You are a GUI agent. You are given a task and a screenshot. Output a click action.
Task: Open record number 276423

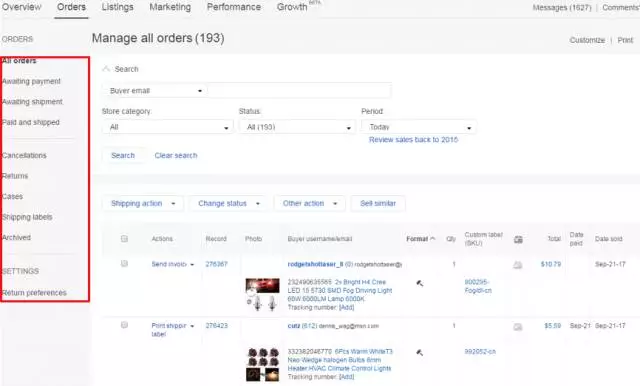coord(217,326)
